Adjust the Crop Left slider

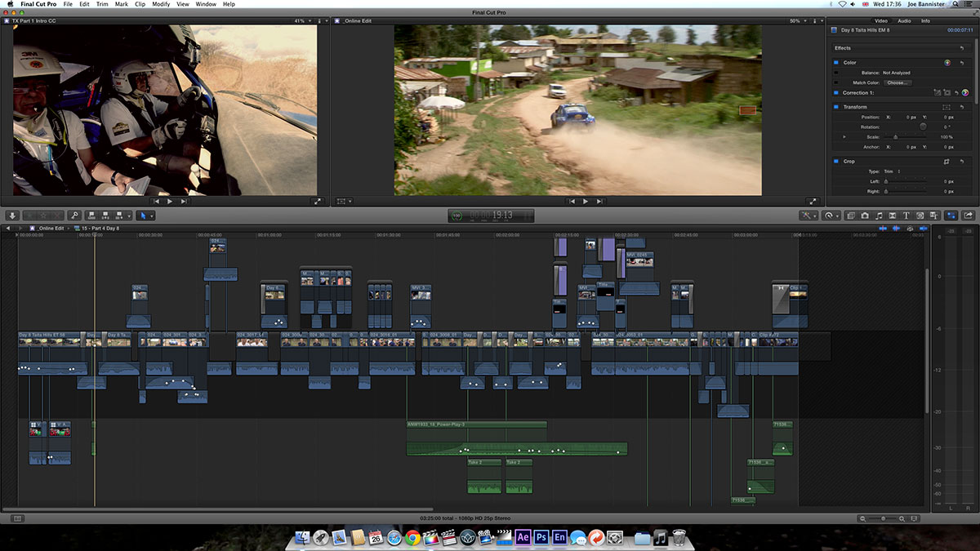[905, 181]
